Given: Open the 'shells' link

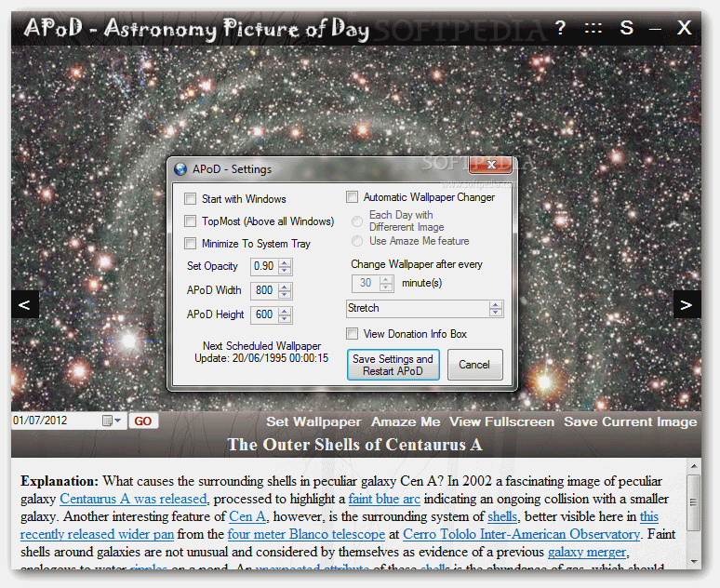Looking at the screenshot, I should [x=502, y=516].
